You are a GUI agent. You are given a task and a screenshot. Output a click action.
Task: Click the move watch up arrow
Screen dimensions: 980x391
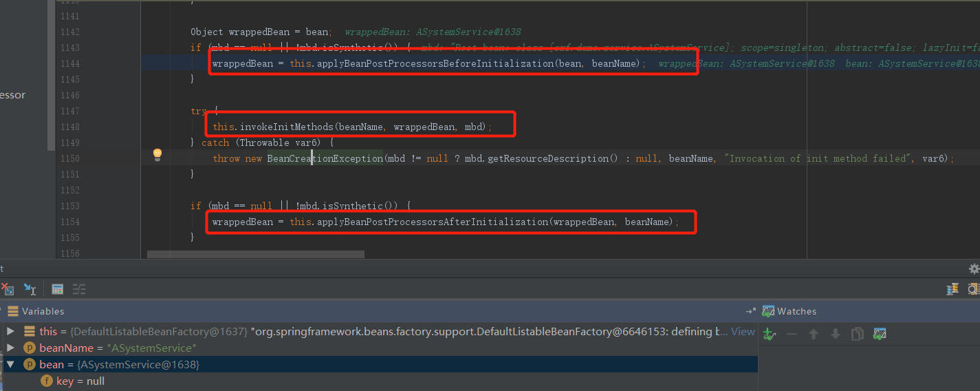coord(814,334)
